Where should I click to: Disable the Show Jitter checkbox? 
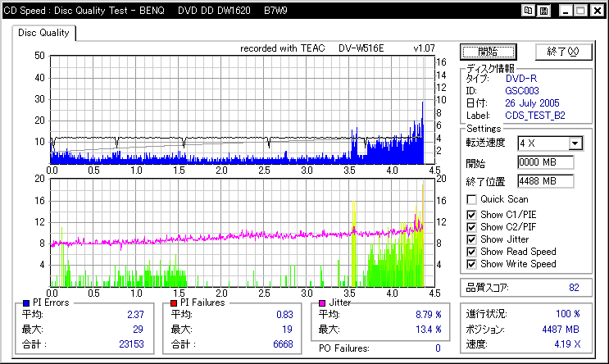(471, 239)
